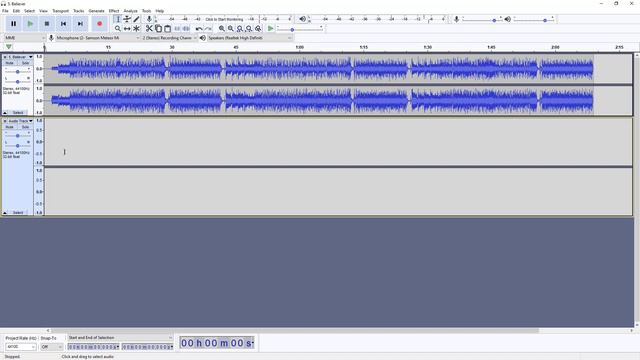Click the Cut scissors icon
Viewport: 640px width, 360px height.
[x=149, y=29]
